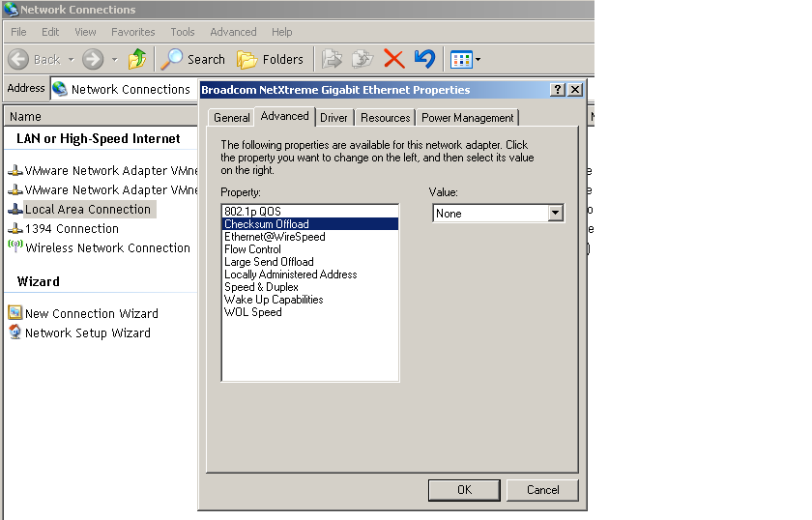The width and height of the screenshot is (812, 520).
Task: Toggle the Folders pane
Action: 270,60
